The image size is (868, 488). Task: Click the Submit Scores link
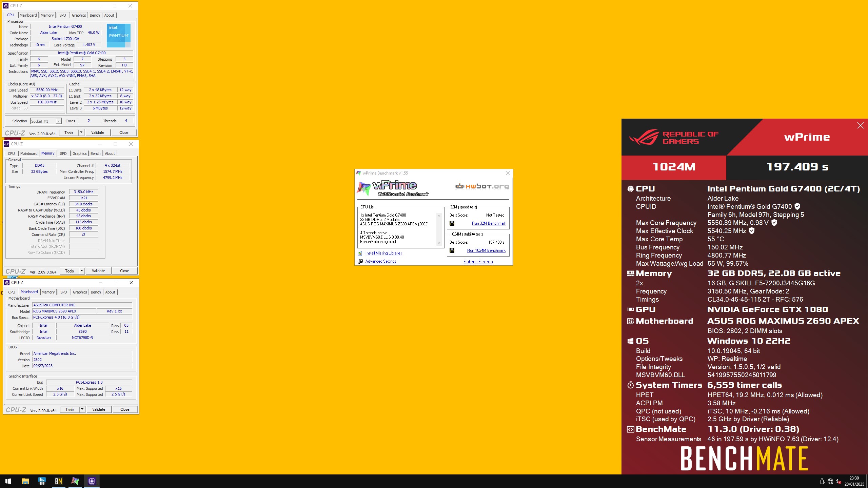478,262
